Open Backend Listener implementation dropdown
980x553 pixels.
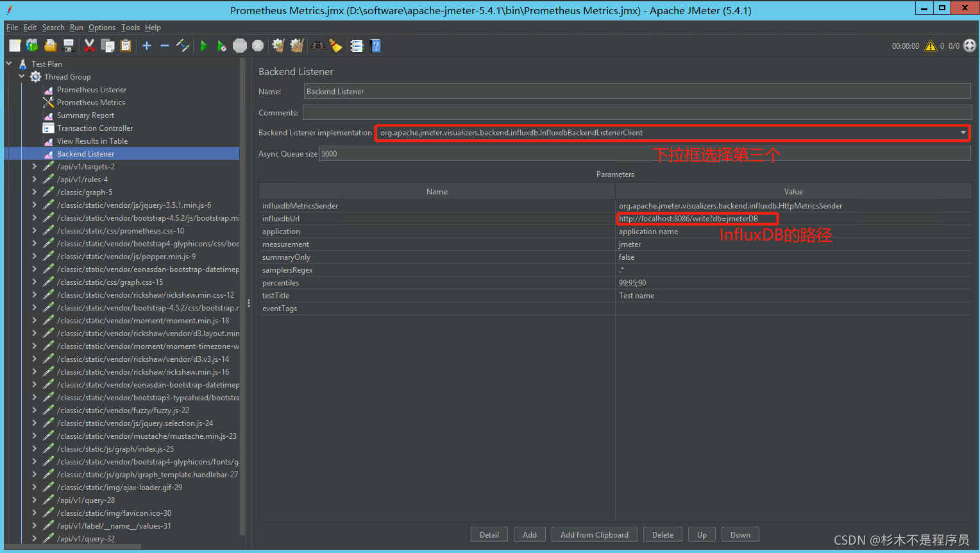963,133
